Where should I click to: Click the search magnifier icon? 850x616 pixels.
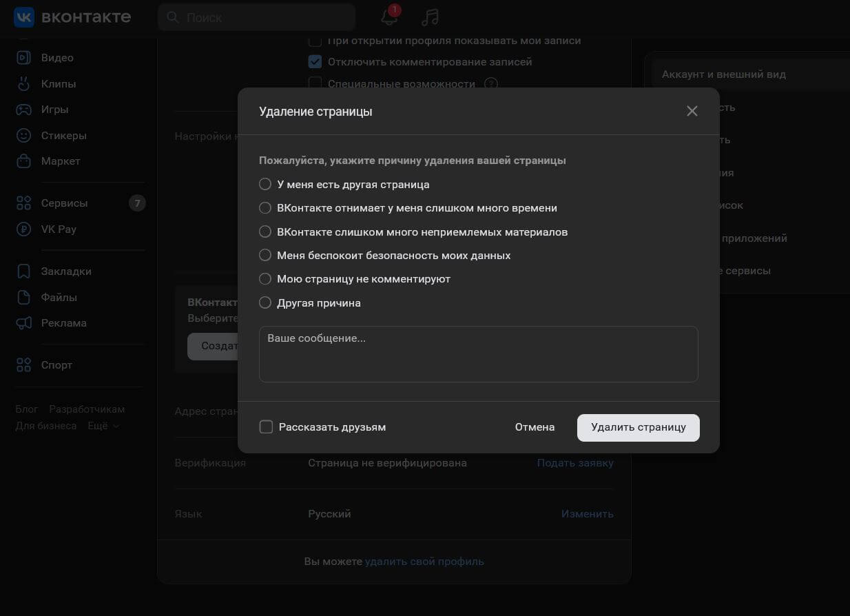[172, 17]
